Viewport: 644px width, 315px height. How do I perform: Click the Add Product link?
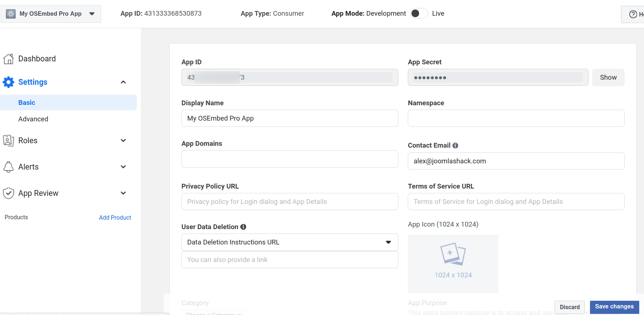pos(115,217)
